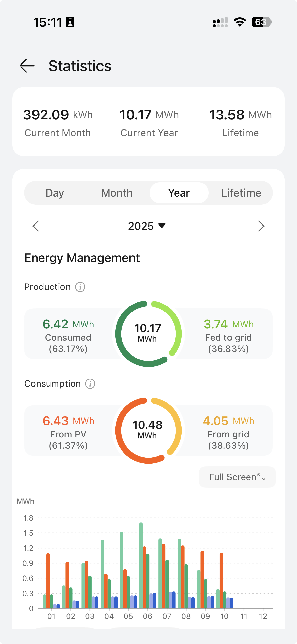Go to previous year with left chevron
The width and height of the screenshot is (297, 644).
pyautogui.click(x=36, y=226)
